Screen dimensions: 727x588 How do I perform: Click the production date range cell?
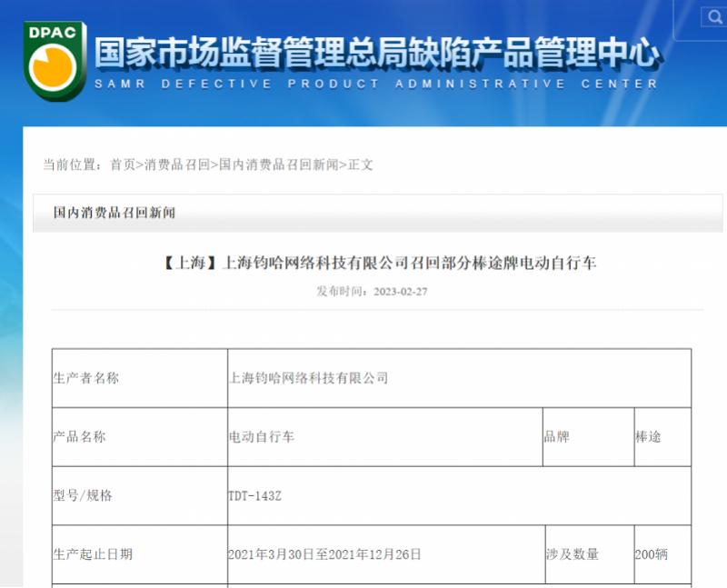[x=386, y=554]
